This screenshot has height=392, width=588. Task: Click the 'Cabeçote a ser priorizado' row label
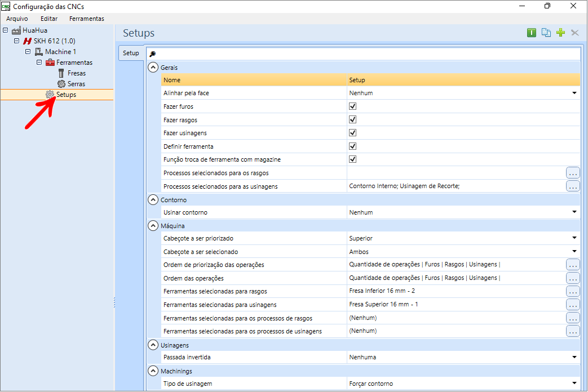[198, 238]
